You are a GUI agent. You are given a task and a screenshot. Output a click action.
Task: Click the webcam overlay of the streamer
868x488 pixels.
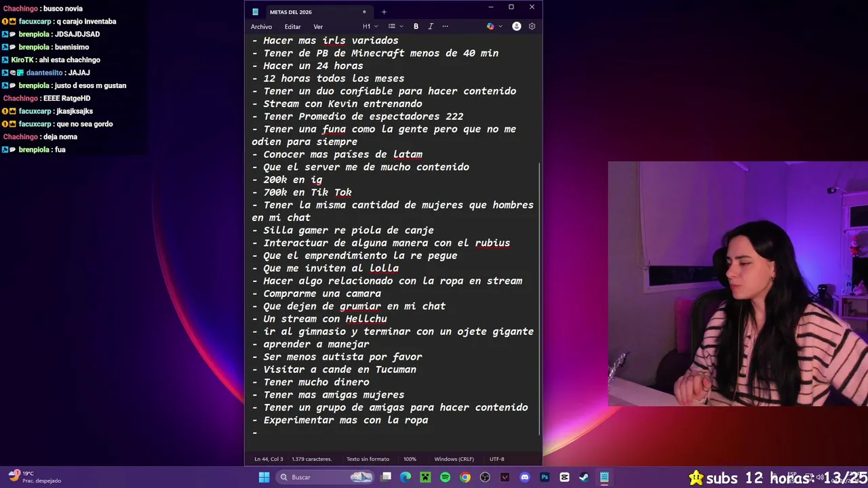[x=738, y=283]
